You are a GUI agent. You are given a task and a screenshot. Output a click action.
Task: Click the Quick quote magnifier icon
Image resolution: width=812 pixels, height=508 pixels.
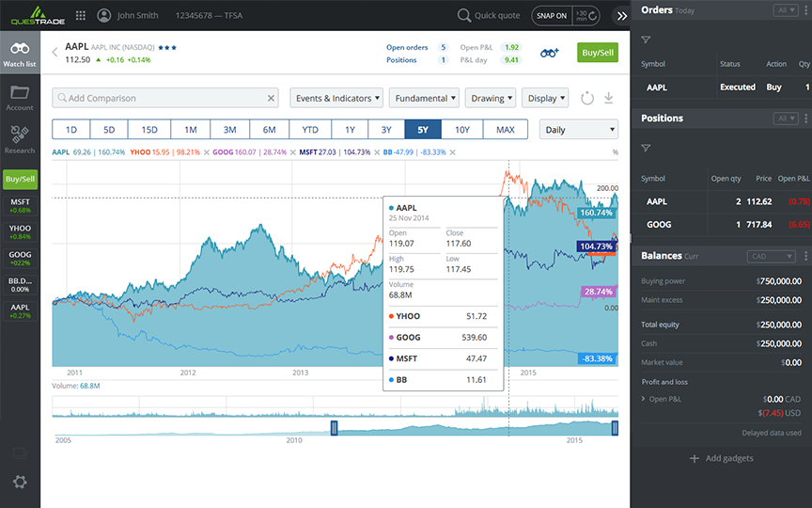click(x=463, y=16)
